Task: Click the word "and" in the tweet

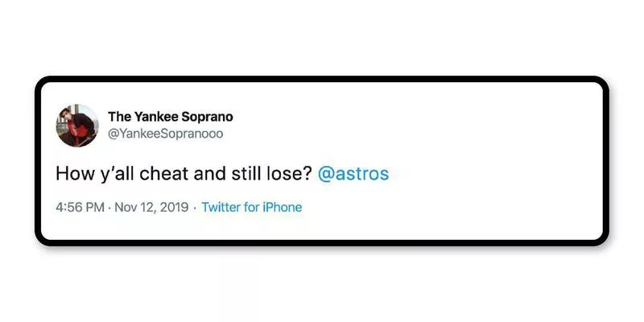Action: pyautogui.click(x=210, y=174)
